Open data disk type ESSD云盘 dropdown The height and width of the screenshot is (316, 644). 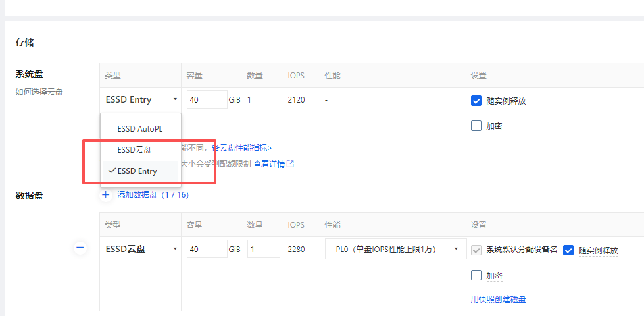click(x=140, y=249)
